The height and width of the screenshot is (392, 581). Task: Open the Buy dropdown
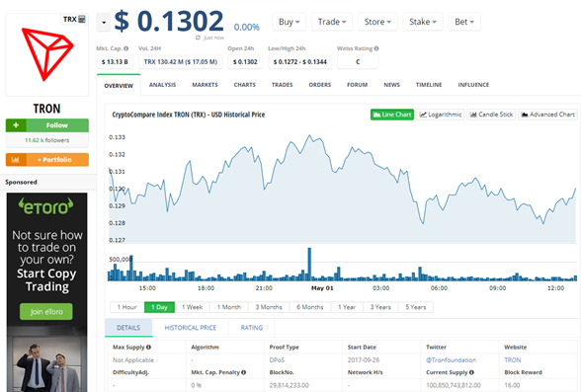[x=289, y=22]
